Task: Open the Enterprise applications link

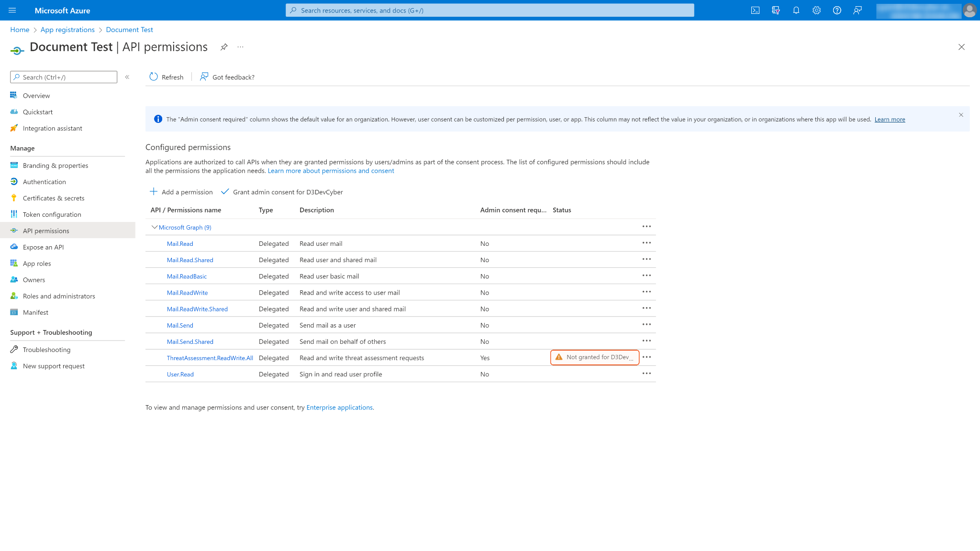Action: (339, 408)
